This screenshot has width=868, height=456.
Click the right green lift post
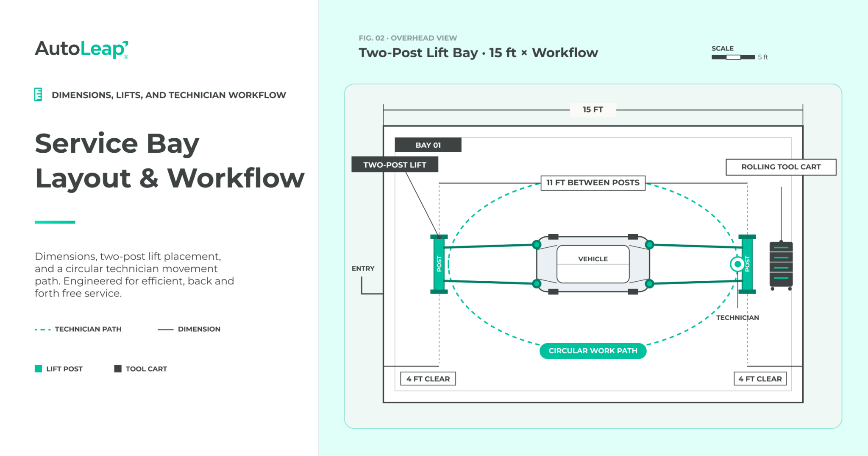[747, 264]
